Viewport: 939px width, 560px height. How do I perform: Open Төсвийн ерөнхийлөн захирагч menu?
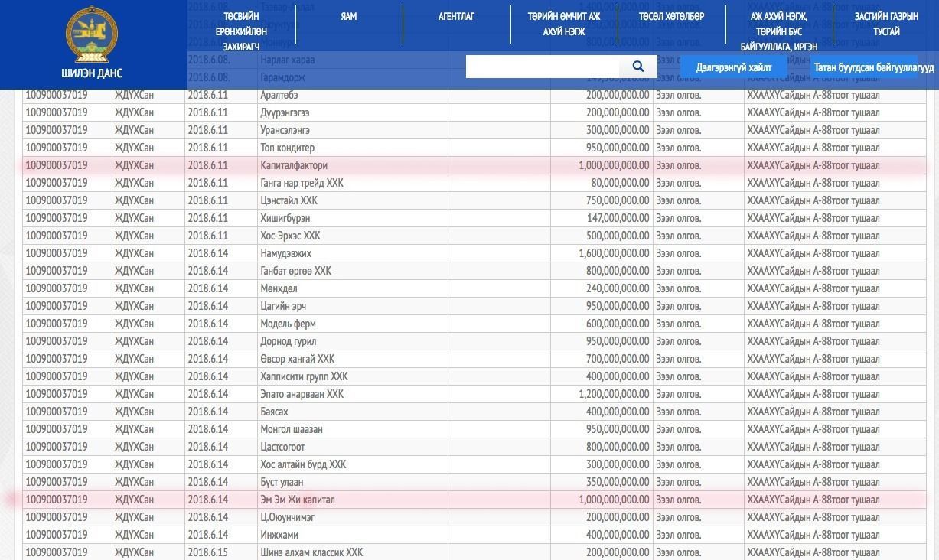[241, 31]
